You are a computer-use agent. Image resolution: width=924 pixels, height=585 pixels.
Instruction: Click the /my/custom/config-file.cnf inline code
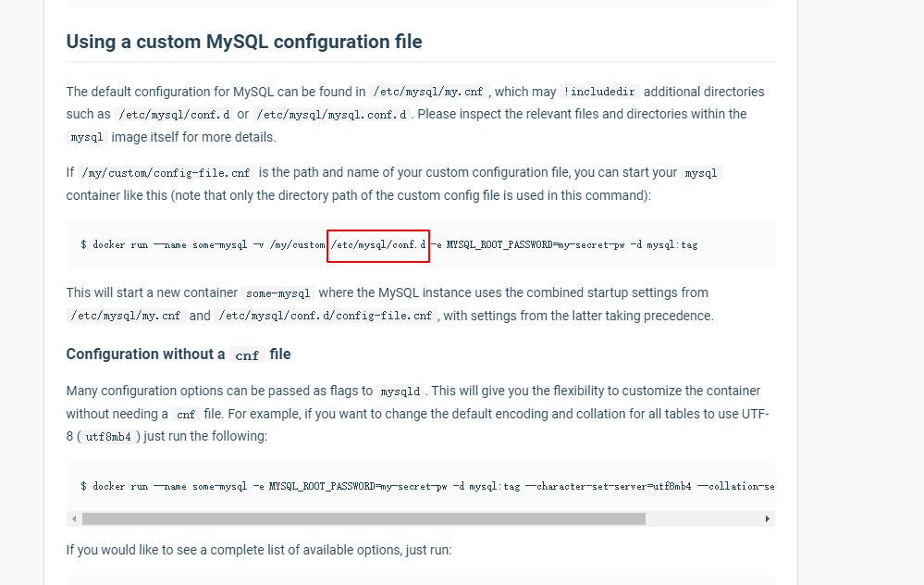(166, 173)
